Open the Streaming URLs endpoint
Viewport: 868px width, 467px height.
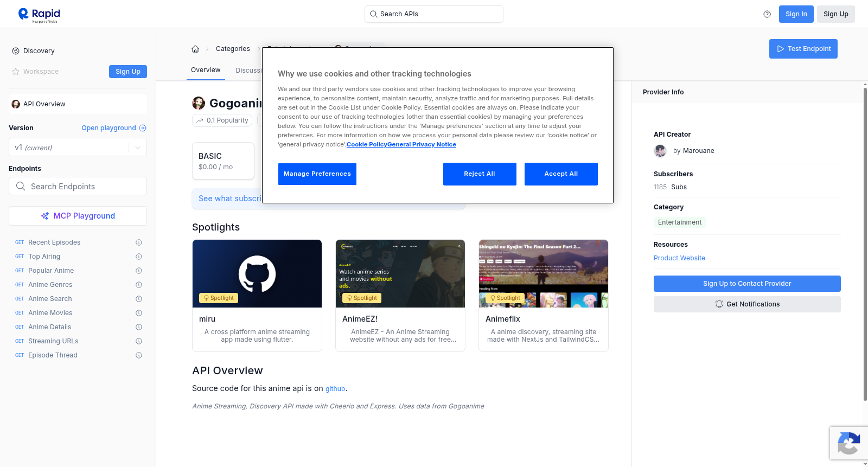coord(53,341)
